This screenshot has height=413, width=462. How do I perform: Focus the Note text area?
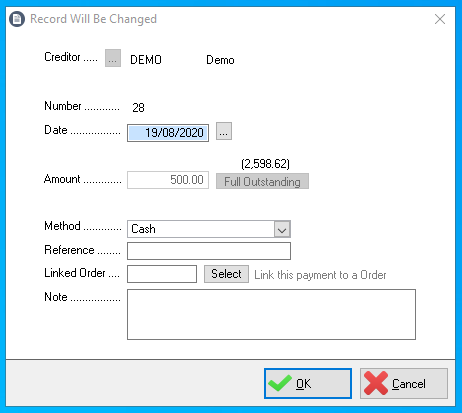point(271,314)
